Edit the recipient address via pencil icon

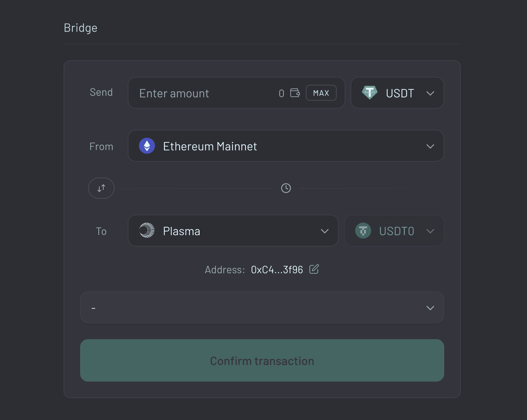tap(314, 269)
